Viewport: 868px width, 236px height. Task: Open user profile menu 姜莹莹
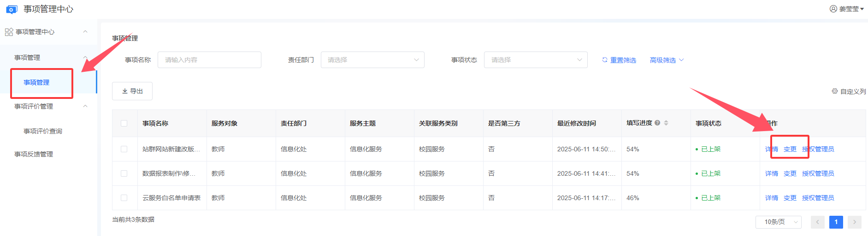pos(847,9)
